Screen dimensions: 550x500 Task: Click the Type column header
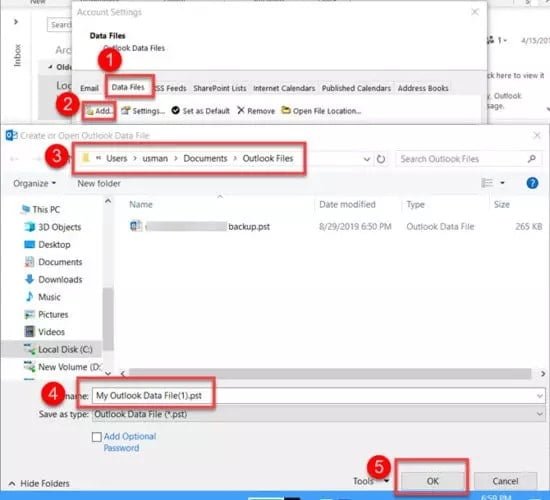[415, 205]
